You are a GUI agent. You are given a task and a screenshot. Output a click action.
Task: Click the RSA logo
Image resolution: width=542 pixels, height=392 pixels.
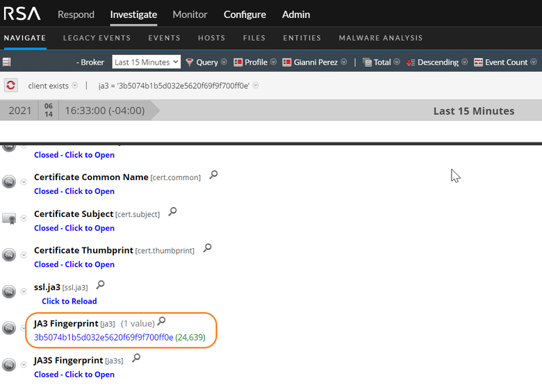[22, 14]
